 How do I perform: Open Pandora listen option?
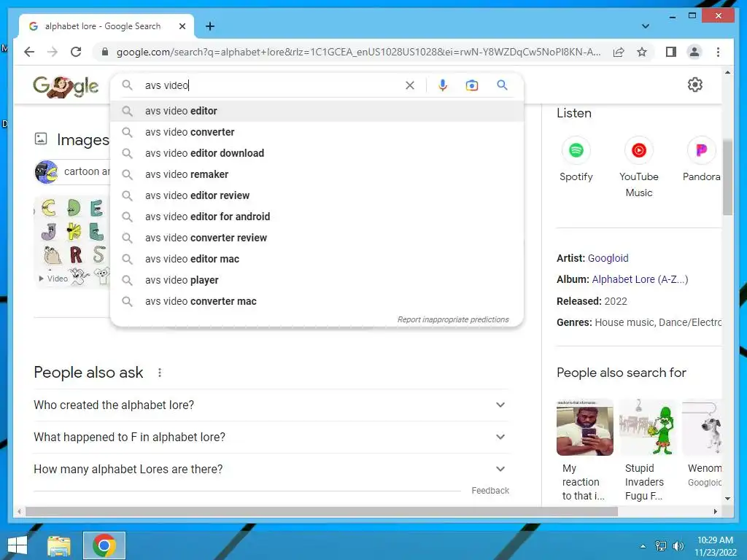tap(701, 160)
